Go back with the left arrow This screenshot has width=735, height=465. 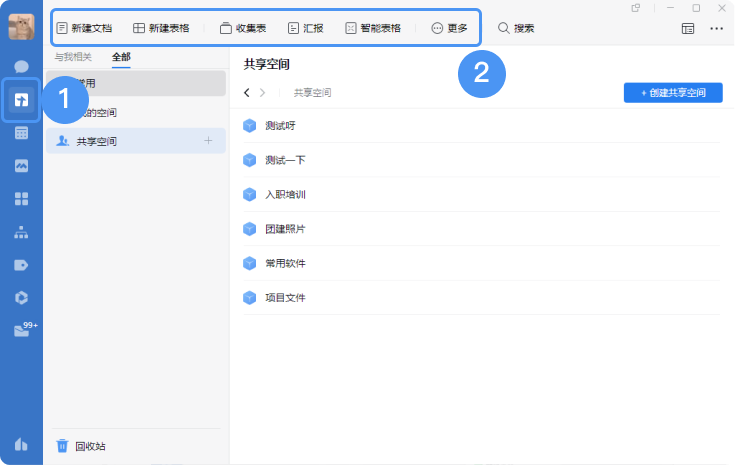click(247, 93)
